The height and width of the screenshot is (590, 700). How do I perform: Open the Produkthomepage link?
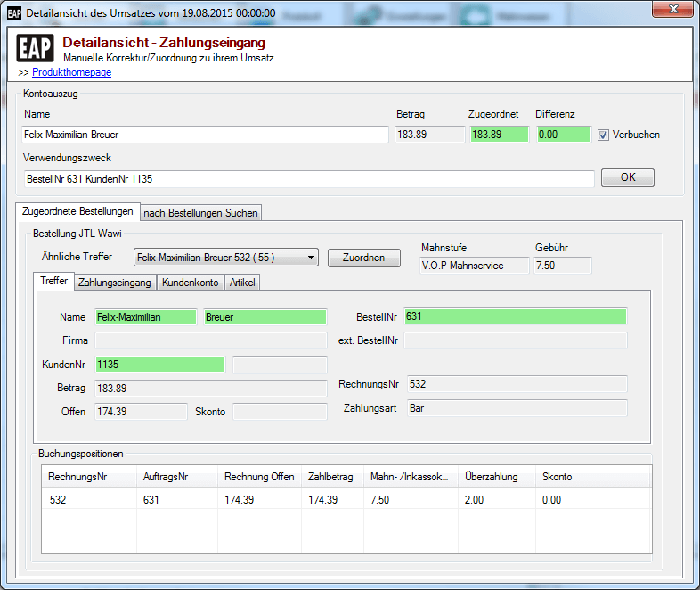pyautogui.click(x=71, y=72)
